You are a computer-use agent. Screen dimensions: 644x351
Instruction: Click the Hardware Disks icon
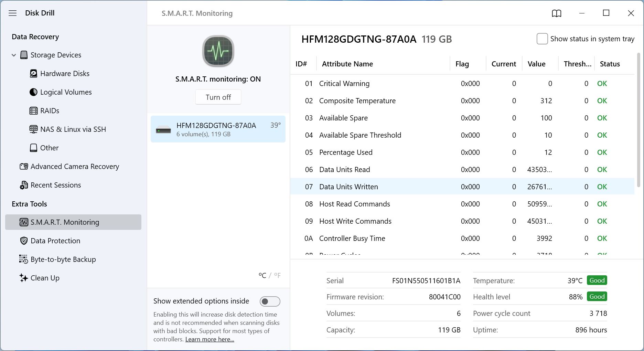[33, 74]
